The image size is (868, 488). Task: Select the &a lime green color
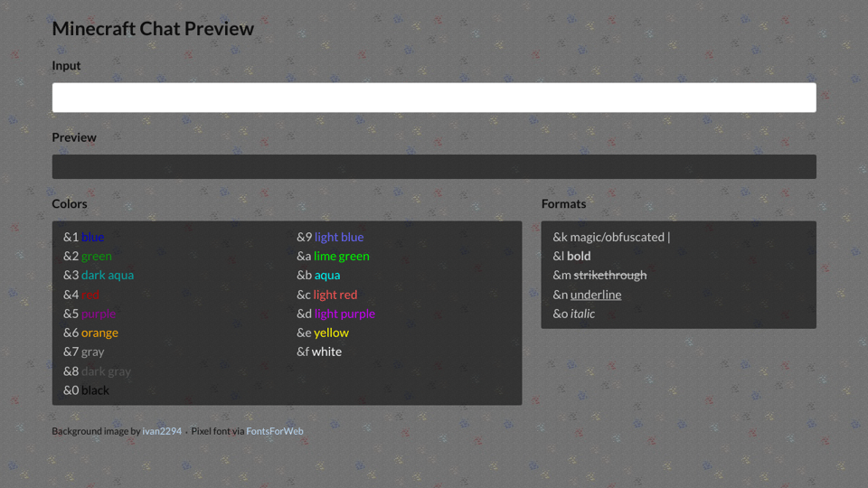coord(333,256)
